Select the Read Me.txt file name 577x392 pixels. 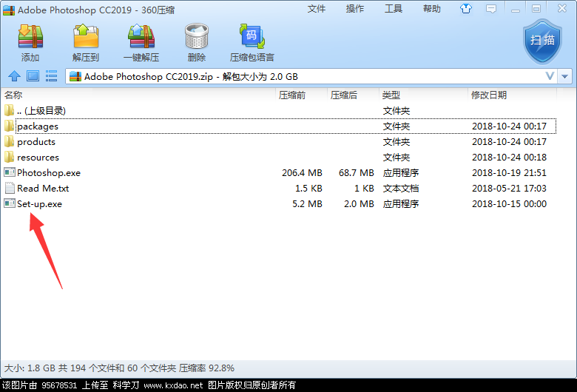coord(43,189)
